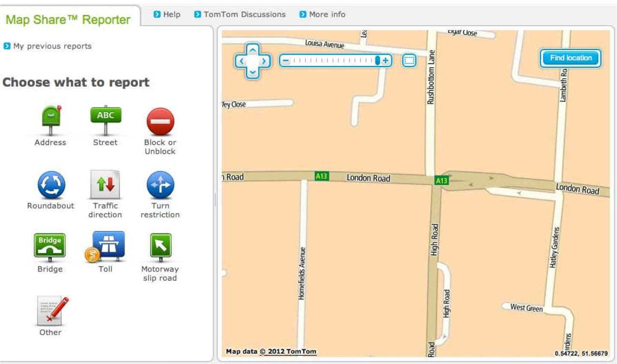This screenshot has width=617, height=364.
Task: Click the Block or Unblock icon
Action: point(160,122)
